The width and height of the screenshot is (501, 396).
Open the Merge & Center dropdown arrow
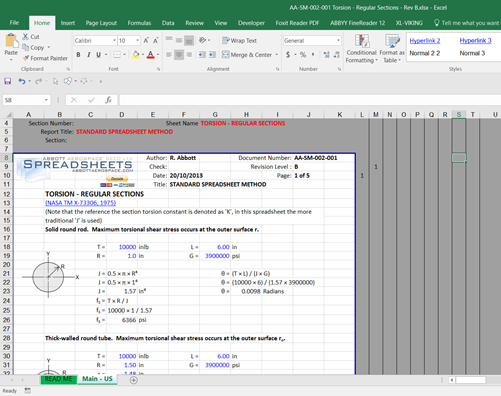(277, 55)
